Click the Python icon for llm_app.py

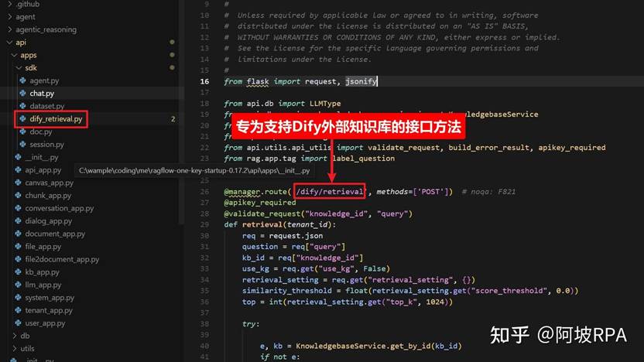18,285
